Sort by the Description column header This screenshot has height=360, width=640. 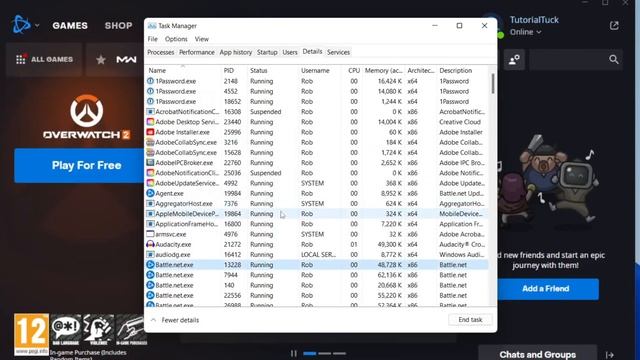pos(462,71)
